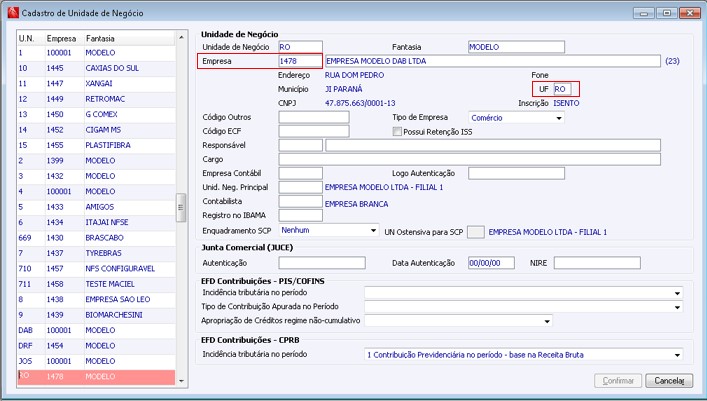This screenshot has height=401, width=707.
Task: Click the (23) count next to Empresa
Action: coord(672,61)
